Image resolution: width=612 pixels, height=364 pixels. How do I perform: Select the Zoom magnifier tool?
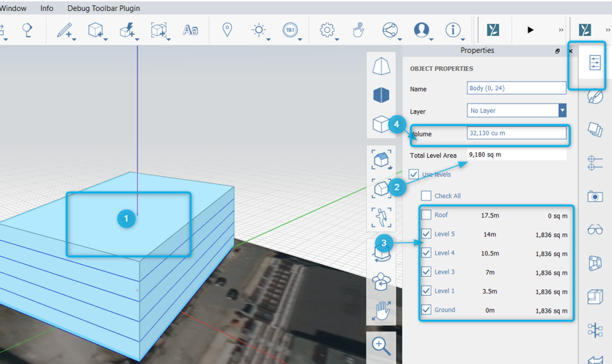(381, 346)
